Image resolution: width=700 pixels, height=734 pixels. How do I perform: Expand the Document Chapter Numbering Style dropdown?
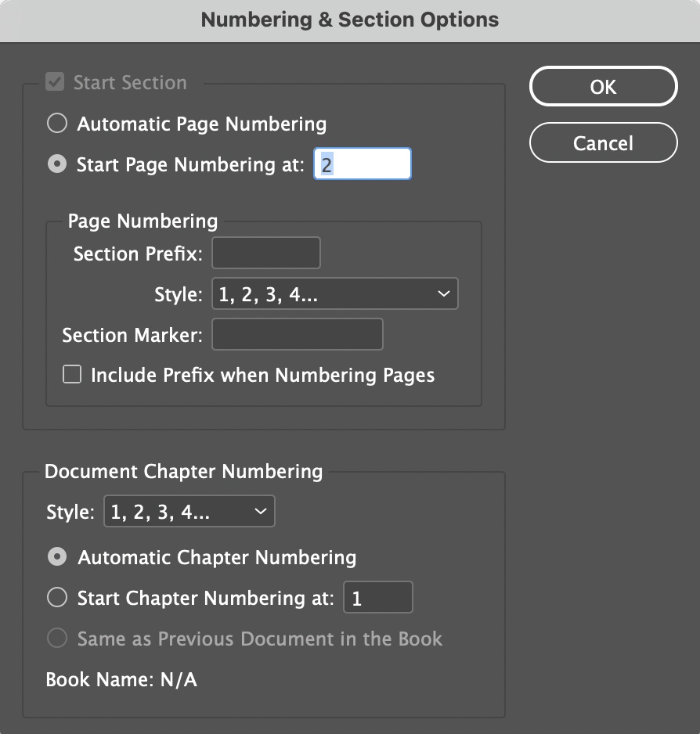point(189,513)
